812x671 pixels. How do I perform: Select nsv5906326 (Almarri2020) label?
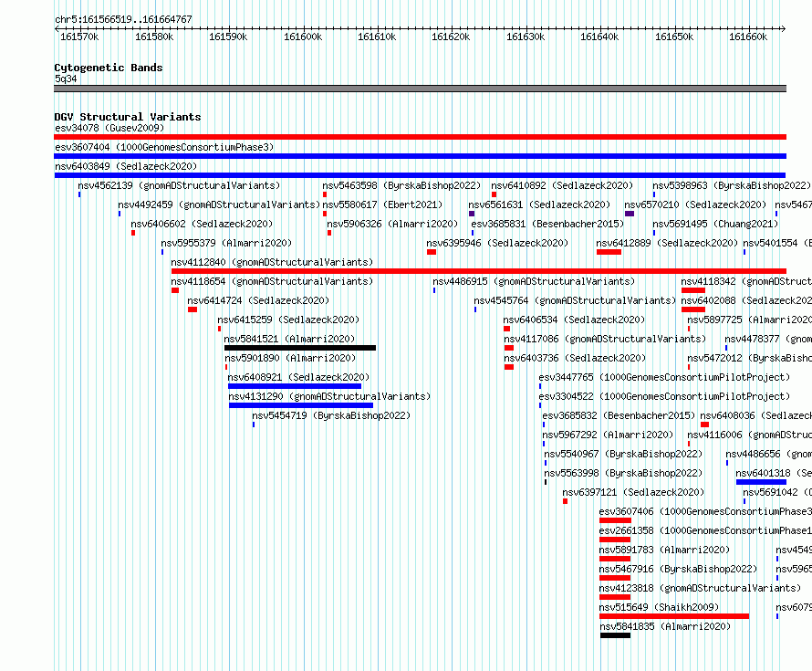pyautogui.click(x=392, y=224)
